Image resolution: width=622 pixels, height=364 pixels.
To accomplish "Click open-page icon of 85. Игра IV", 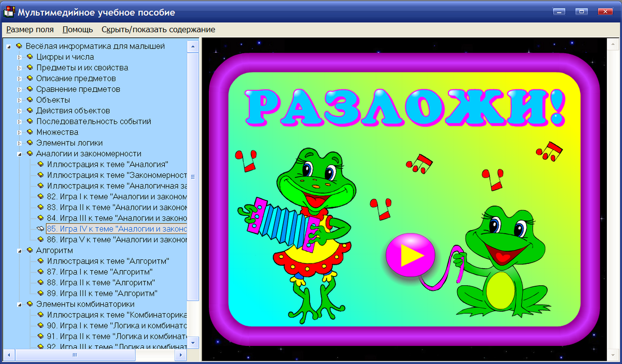I will pos(40,229).
